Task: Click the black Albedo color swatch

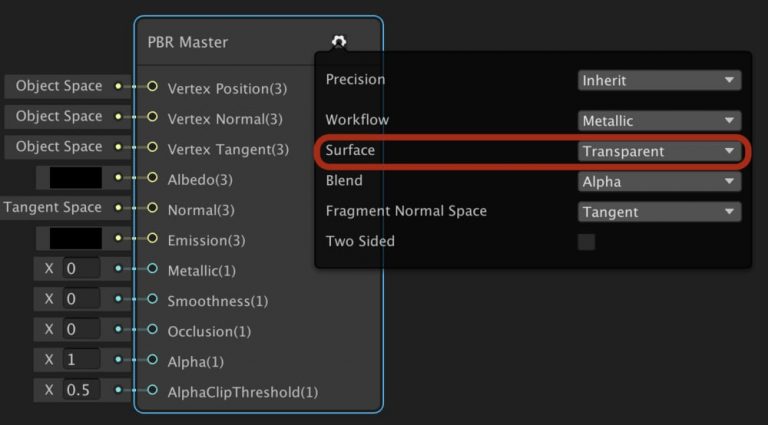Action: 76,177
